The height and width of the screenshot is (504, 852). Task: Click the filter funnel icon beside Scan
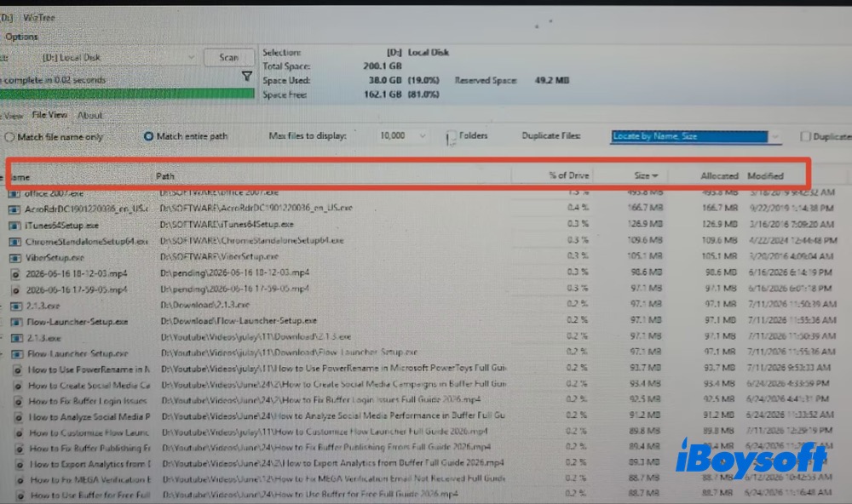[x=247, y=76]
